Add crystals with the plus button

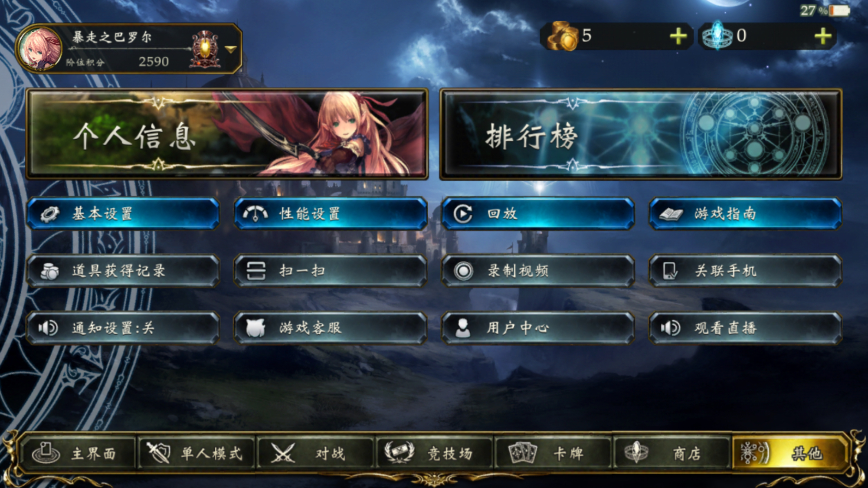[822, 36]
